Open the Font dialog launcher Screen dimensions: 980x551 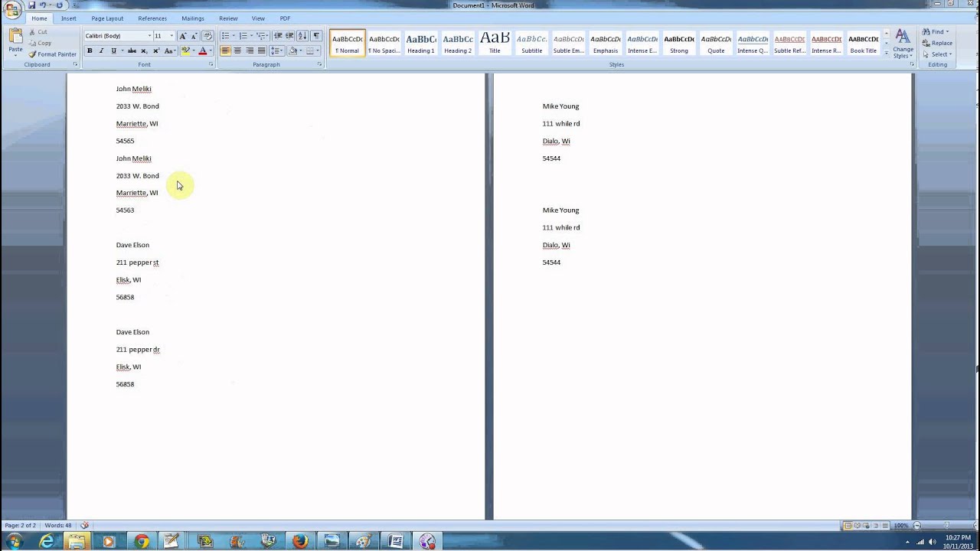(211, 65)
